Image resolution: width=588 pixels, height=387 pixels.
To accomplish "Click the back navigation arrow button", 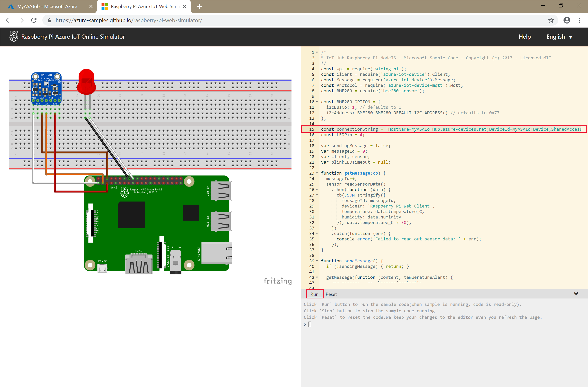I will tap(9, 20).
